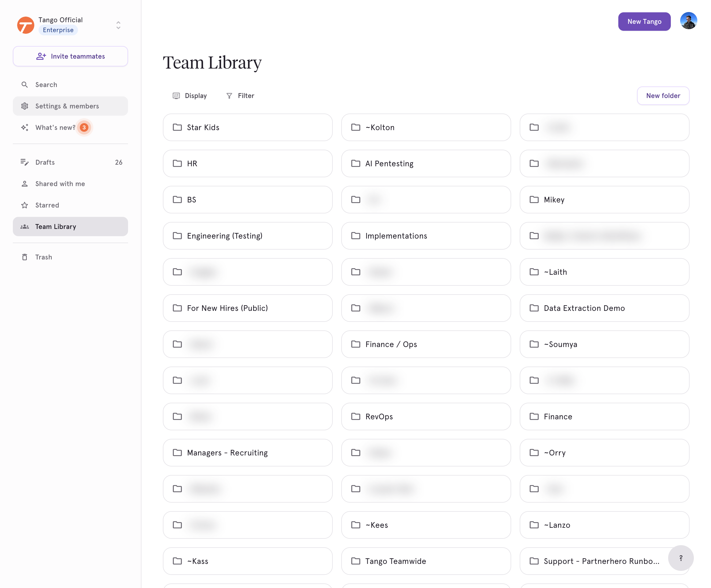The image size is (711, 588).
Task: Click the Trash bin icon
Action: click(25, 257)
